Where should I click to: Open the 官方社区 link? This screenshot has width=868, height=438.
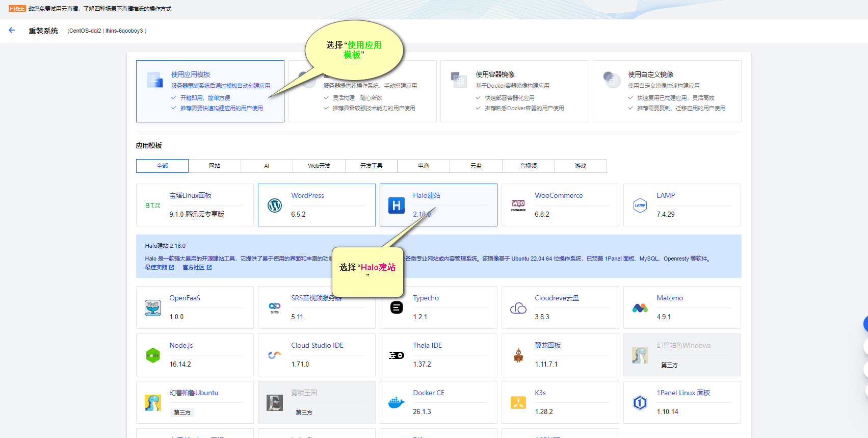(x=197, y=267)
